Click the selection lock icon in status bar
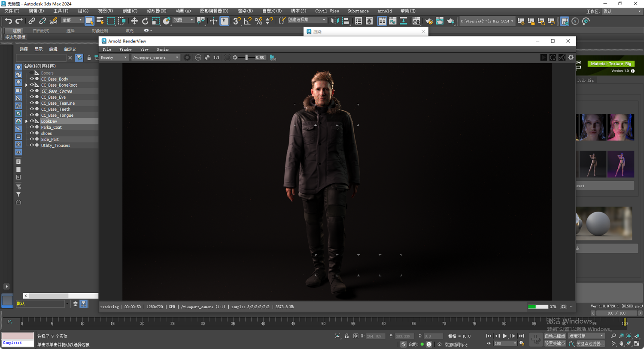 coord(347,336)
